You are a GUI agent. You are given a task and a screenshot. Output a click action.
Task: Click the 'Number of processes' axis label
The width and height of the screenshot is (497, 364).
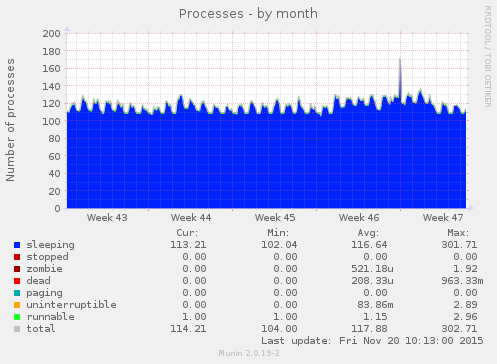tap(10, 120)
